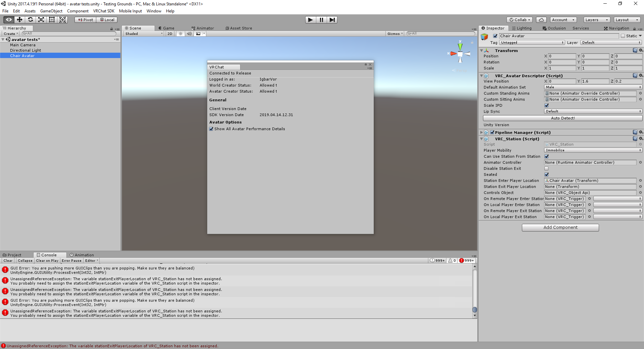Open Shaded draw mode dropdown
This screenshot has height=349, width=644.
coord(144,34)
